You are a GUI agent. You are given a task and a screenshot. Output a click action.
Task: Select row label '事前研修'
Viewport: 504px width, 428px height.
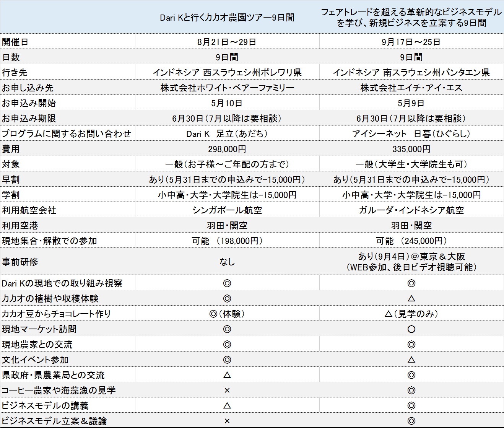(x=20, y=262)
